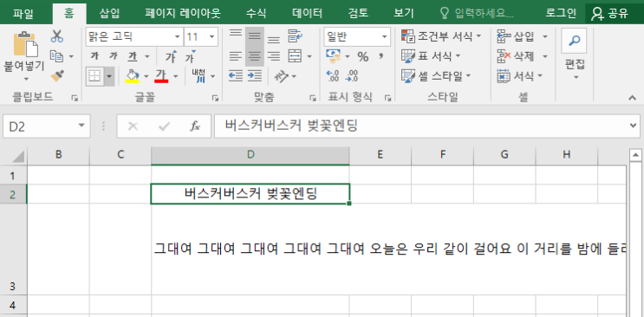644x317 pixels.
Task: Open the File (파일) tab
Action: point(23,13)
